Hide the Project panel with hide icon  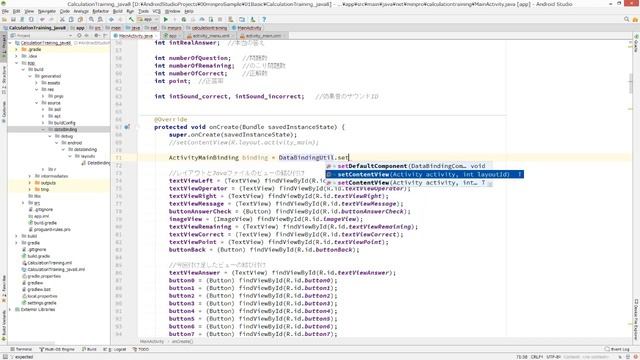click(105, 36)
